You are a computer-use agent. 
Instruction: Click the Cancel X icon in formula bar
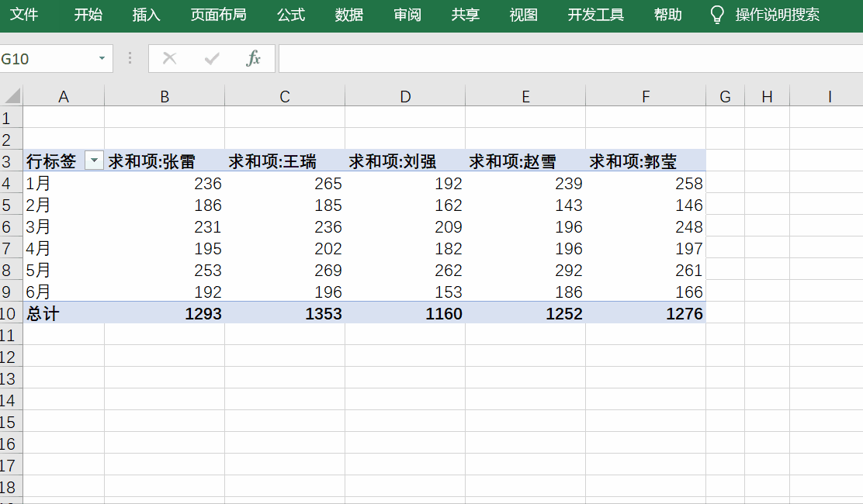(x=170, y=59)
